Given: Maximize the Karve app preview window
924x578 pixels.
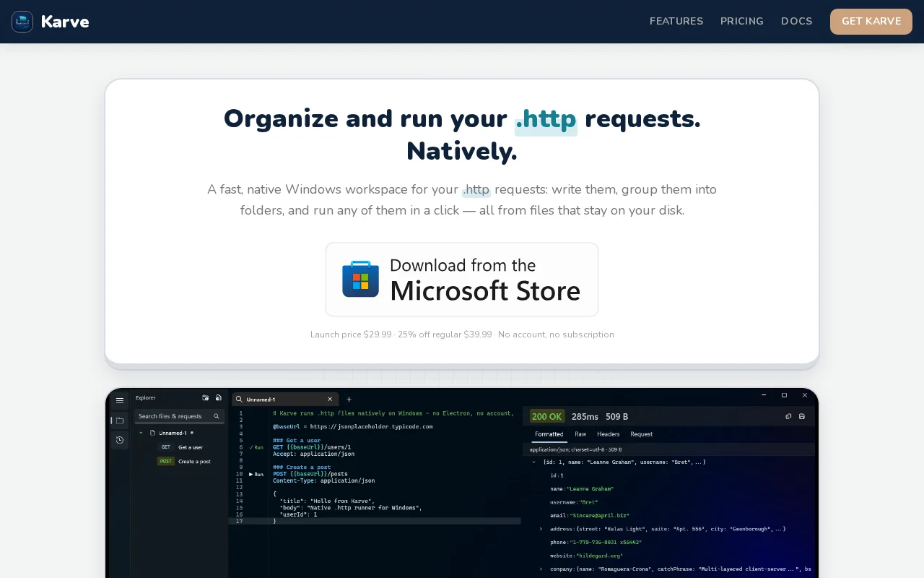Looking at the screenshot, I should 784,395.
